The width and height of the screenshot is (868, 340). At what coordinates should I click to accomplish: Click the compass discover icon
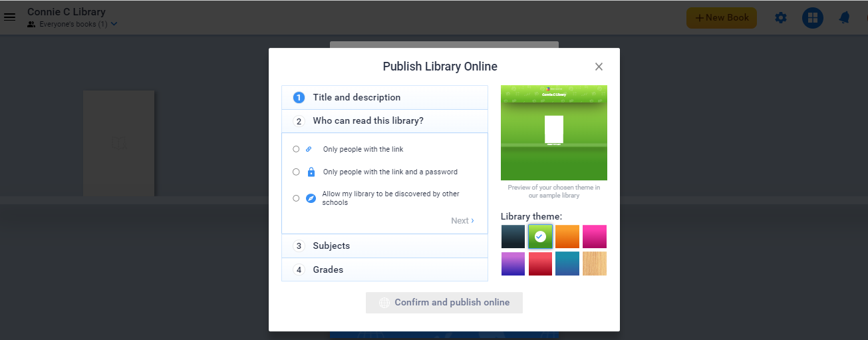pyautogui.click(x=311, y=198)
